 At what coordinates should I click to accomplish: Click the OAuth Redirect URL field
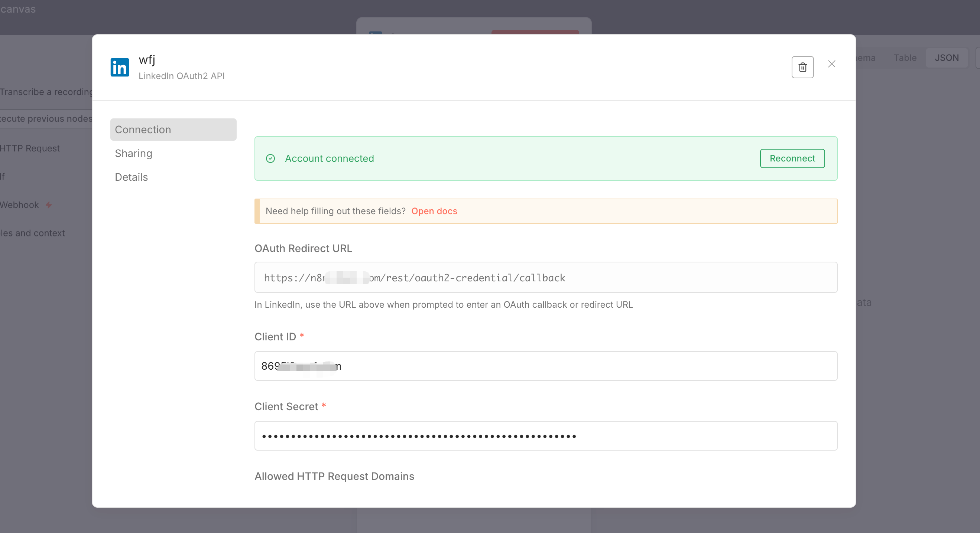pos(546,278)
